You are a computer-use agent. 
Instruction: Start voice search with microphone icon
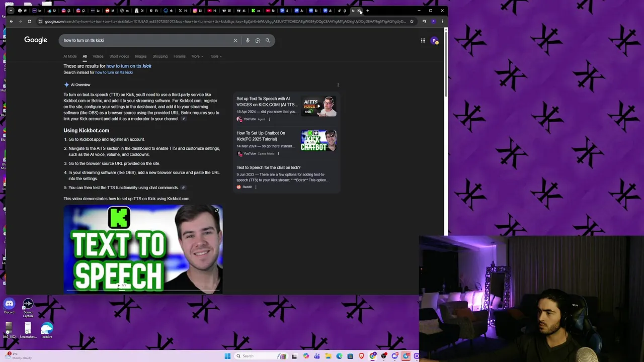pyautogui.click(x=248, y=40)
